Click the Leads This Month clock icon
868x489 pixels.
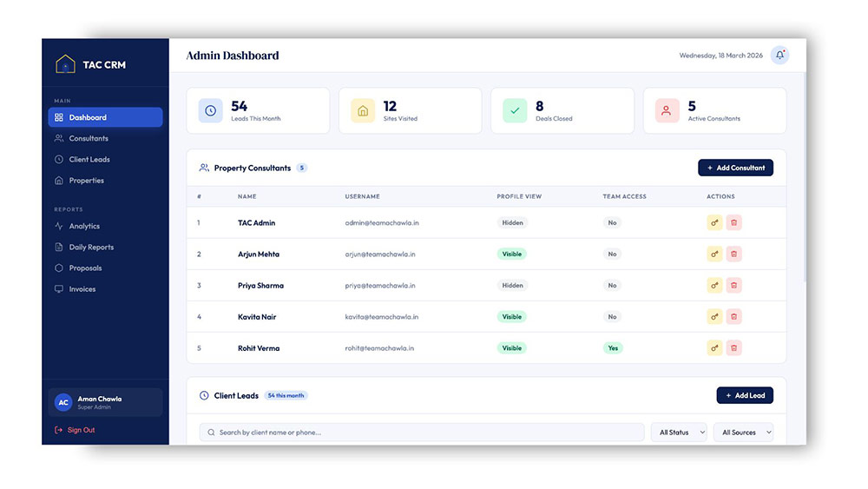point(210,111)
